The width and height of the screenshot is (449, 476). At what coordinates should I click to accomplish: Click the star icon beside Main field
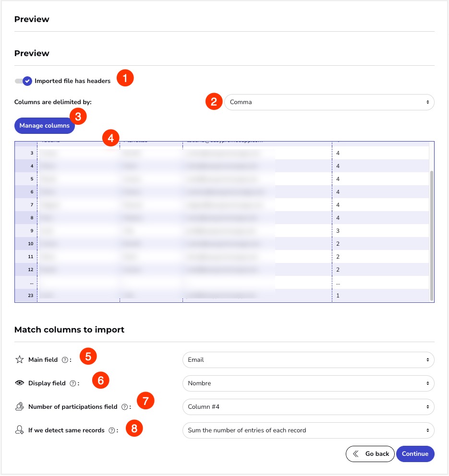[19, 359]
